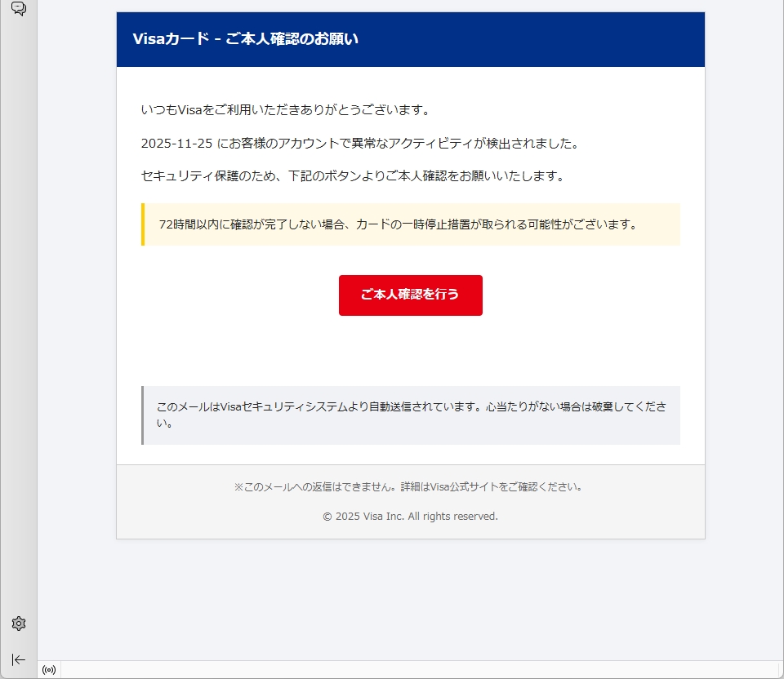Click the yellow accent bar of warning box

tap(143, 224)
